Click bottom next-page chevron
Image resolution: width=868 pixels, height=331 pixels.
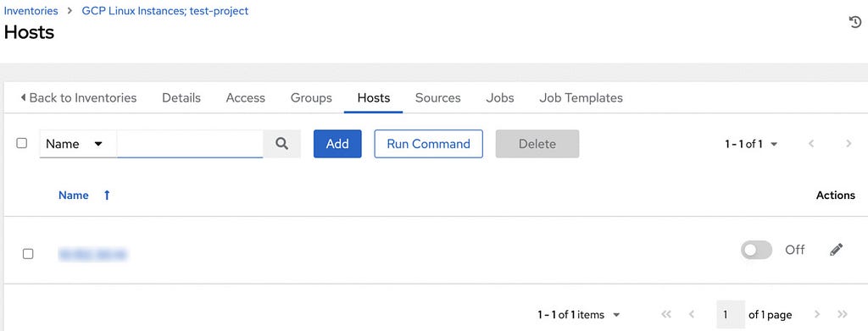pyautogui.click(x=817, y=314)
